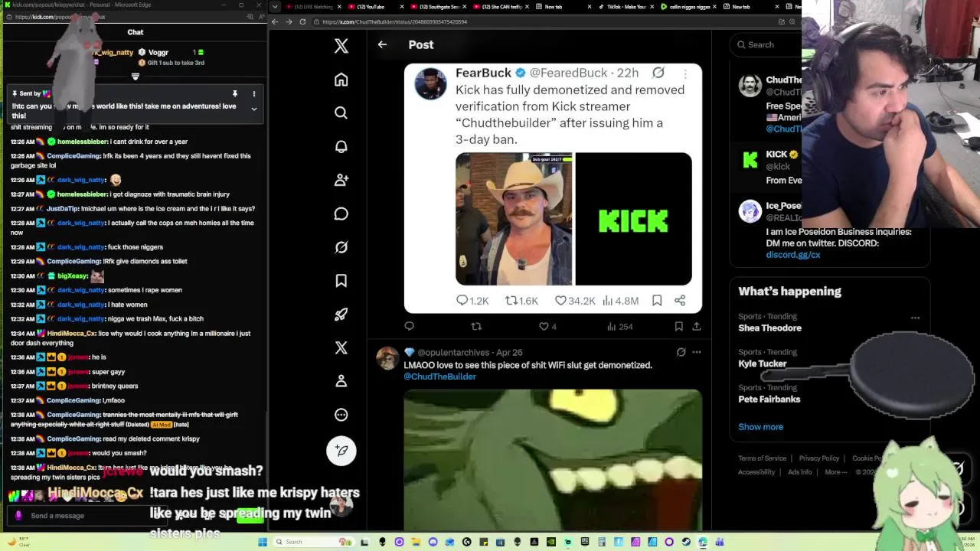Open the Privacy Policy link
Viewport: 980px width, 551px height.
click(819, 458)
